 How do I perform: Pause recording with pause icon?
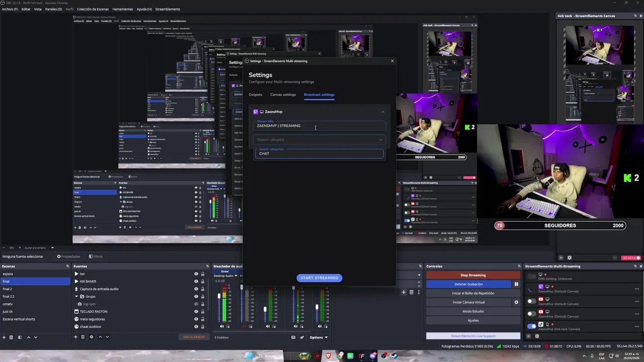[x=516, y=284]
